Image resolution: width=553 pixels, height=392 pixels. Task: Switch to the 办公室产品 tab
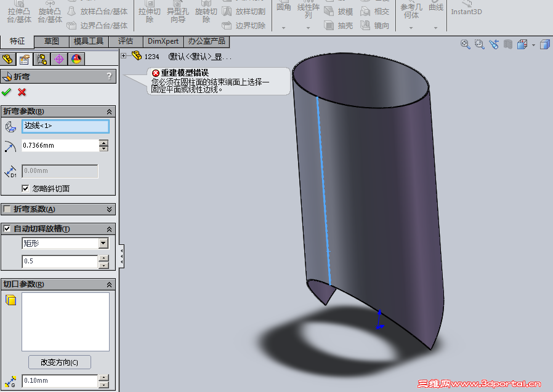click(207, 41)
